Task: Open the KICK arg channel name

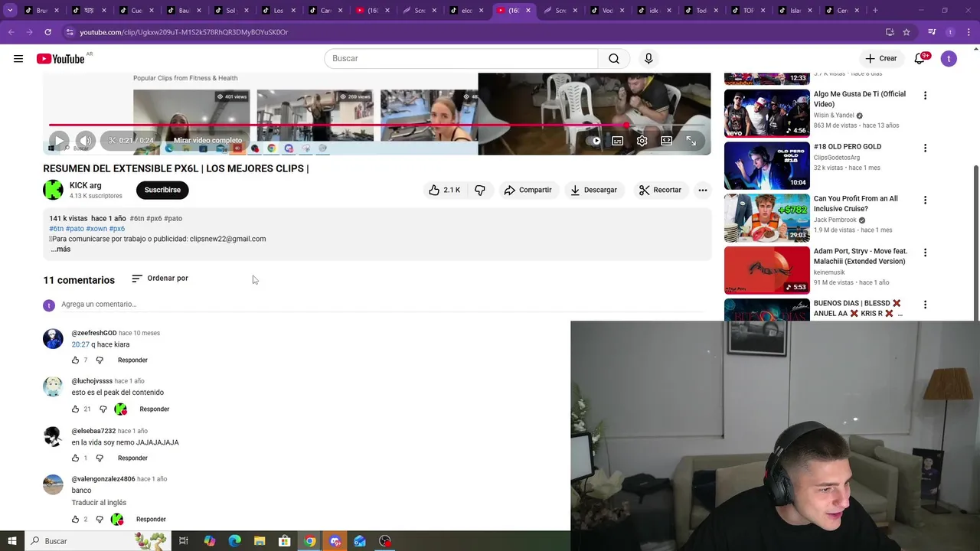Action: [x=85, y=185]
